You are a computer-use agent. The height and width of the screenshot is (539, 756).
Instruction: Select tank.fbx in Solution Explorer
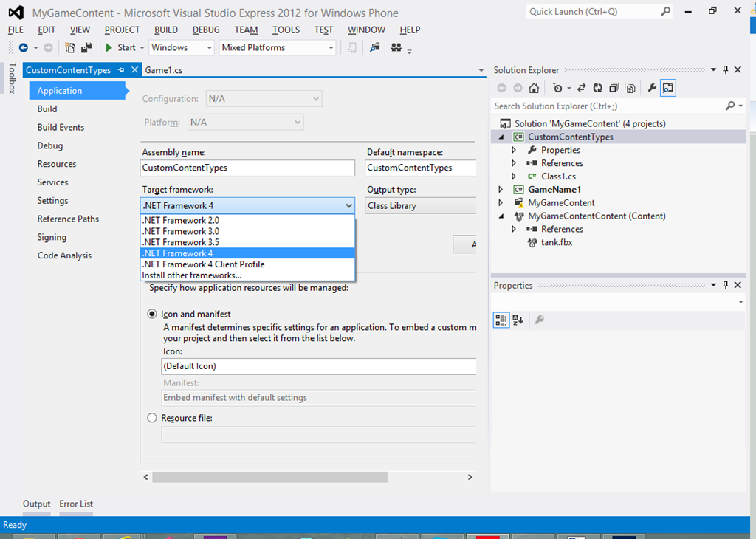(557, 242)
